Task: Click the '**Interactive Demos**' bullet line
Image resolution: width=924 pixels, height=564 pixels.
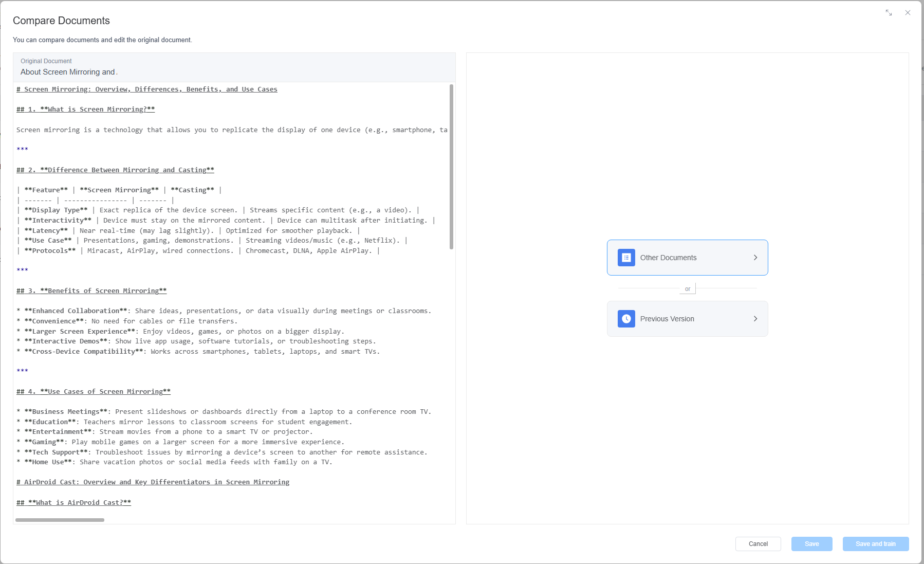Action: (196, 341)
